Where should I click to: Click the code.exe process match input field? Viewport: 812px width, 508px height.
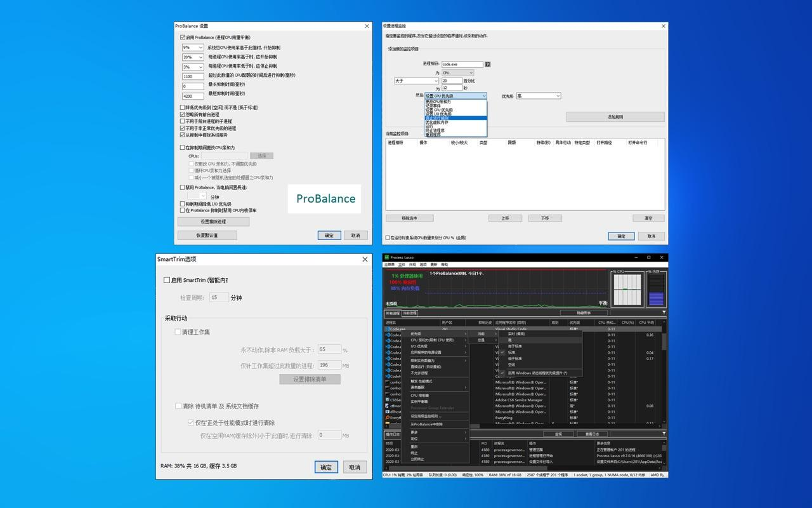[x=462, y=64]
